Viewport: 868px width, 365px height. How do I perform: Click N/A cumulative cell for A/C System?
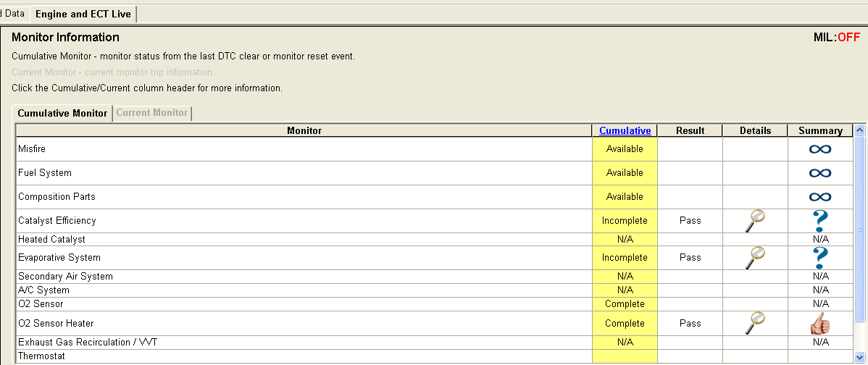point(625,290)
